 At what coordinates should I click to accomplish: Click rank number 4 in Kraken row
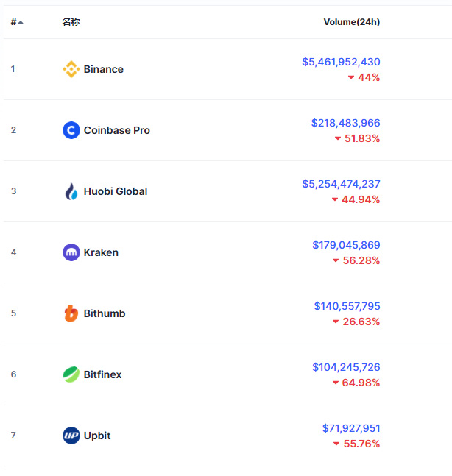(x=13, y=252)
